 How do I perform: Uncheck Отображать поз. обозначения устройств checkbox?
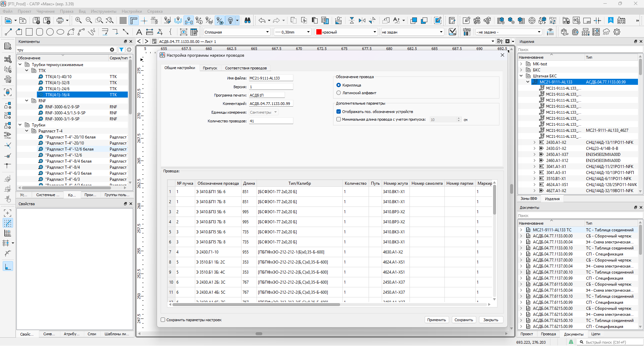click(x=338, y=112)
